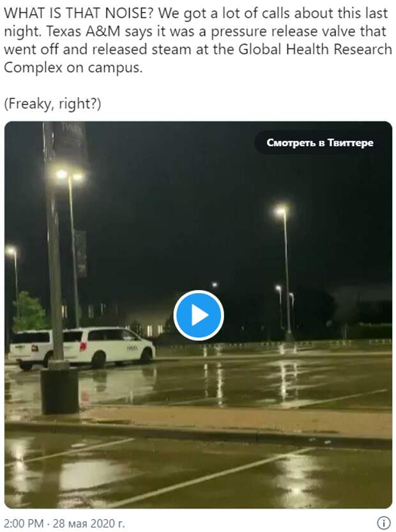Click the dark trash bin by pole

pyautogui.click(x=60, y=391)
